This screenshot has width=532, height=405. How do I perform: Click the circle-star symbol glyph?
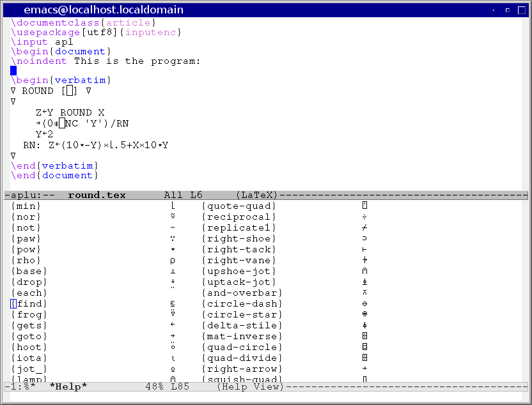point(364,314)
